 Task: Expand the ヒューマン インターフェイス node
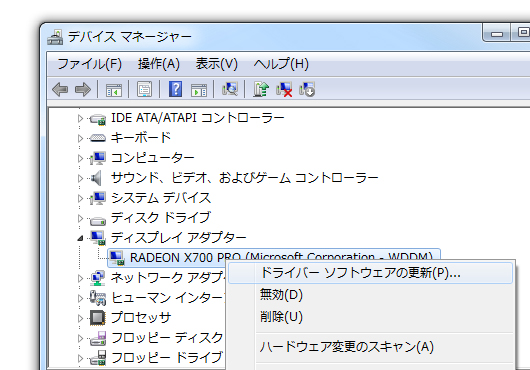(x=80, y=298)
